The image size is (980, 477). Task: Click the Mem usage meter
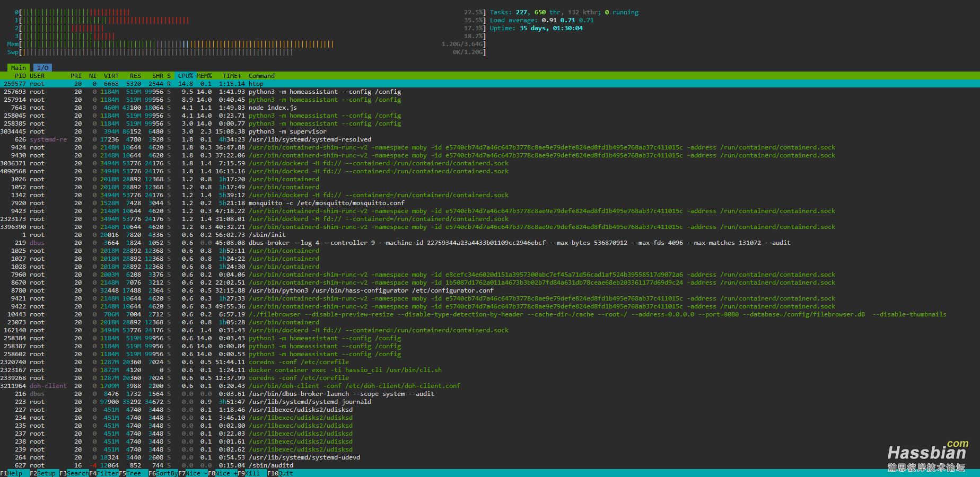tap(247, 44)
